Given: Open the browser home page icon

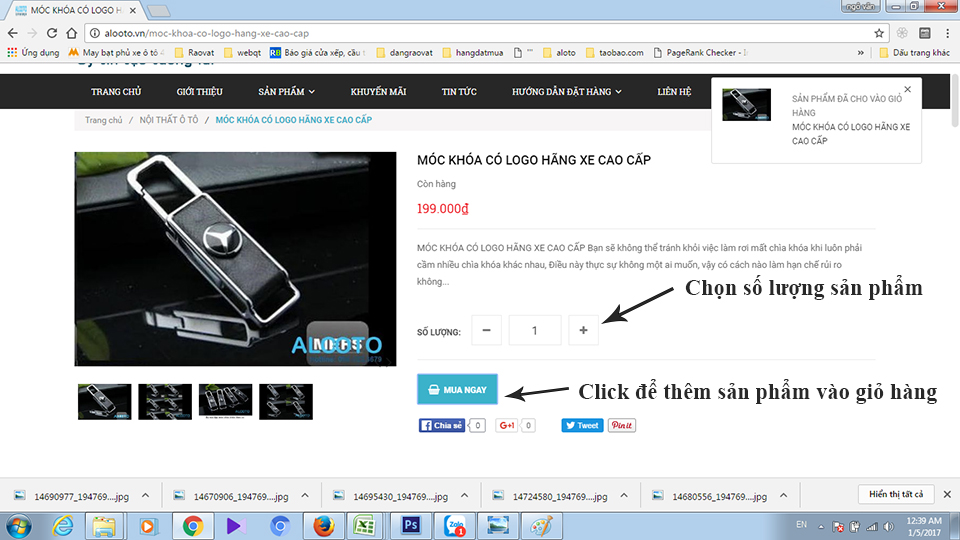Looking at the screenshot, I should point(72,33).
